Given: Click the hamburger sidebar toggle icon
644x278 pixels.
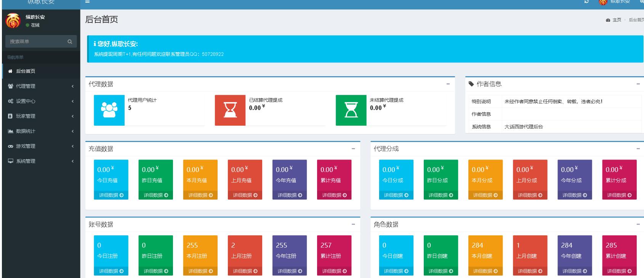Looking at the screenshot, I should (87, 2).
